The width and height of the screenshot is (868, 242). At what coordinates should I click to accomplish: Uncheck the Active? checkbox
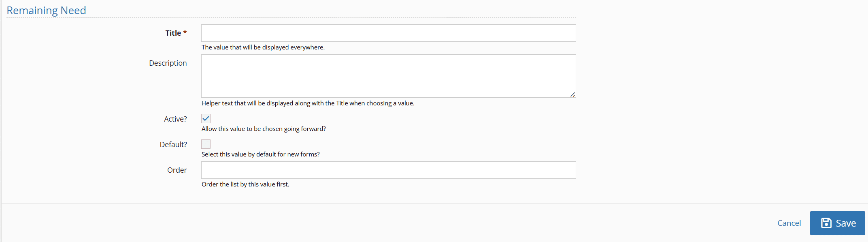(x=206, y=118)
